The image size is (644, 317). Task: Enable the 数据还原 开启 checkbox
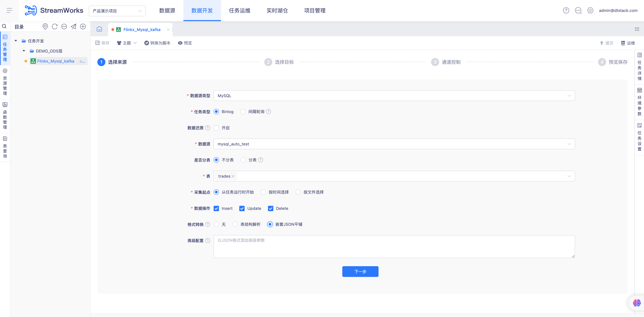216,128
